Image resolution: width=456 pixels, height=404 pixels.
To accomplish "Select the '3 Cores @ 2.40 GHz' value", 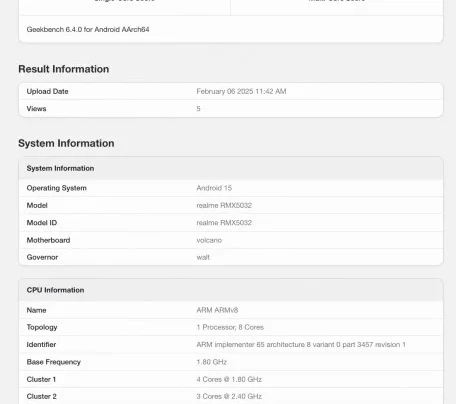I will pos(229,396).
